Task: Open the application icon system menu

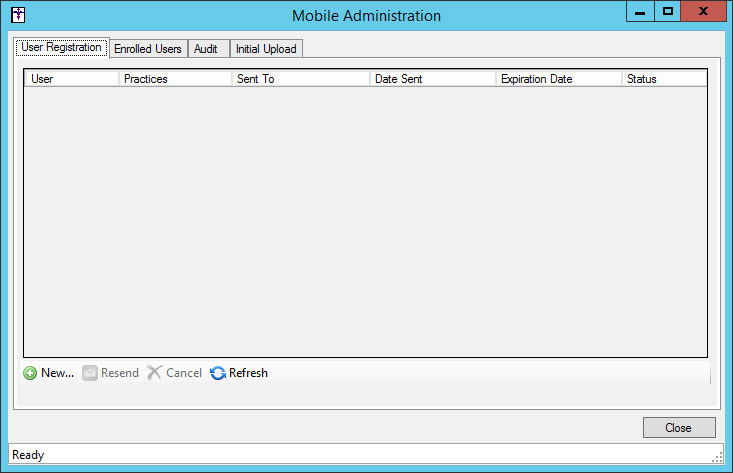Action: pyautogui.click(x=18, y=15)
